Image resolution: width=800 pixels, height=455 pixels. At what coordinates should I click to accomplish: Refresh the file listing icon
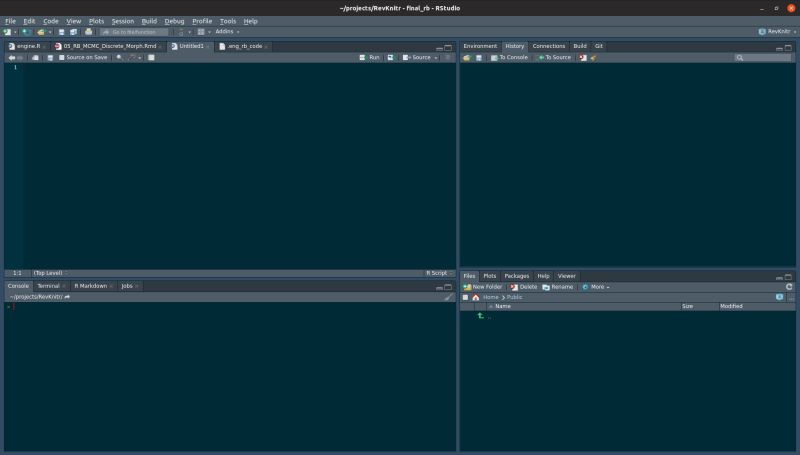(x=789, y=287)
